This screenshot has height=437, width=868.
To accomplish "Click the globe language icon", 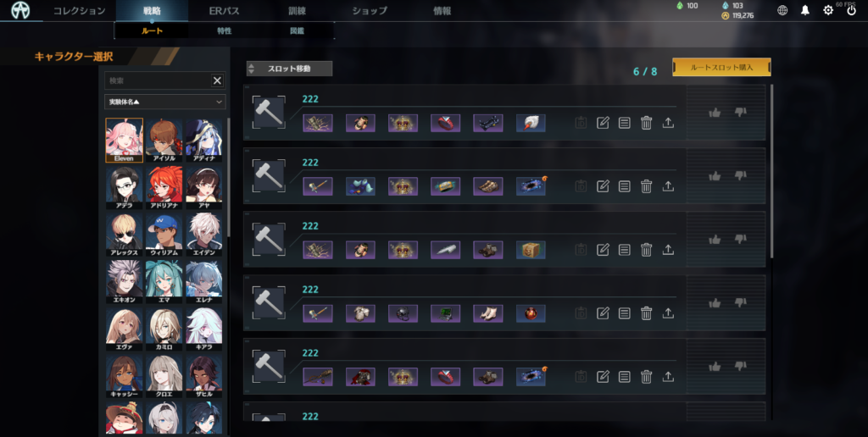I will pos(782,10).
